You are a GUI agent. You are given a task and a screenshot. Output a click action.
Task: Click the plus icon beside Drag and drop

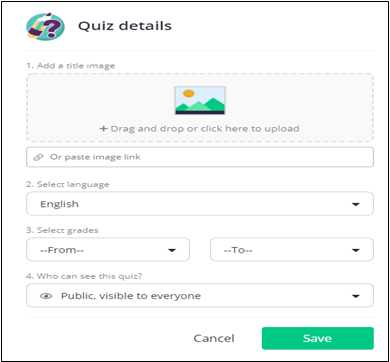point(103,128)
